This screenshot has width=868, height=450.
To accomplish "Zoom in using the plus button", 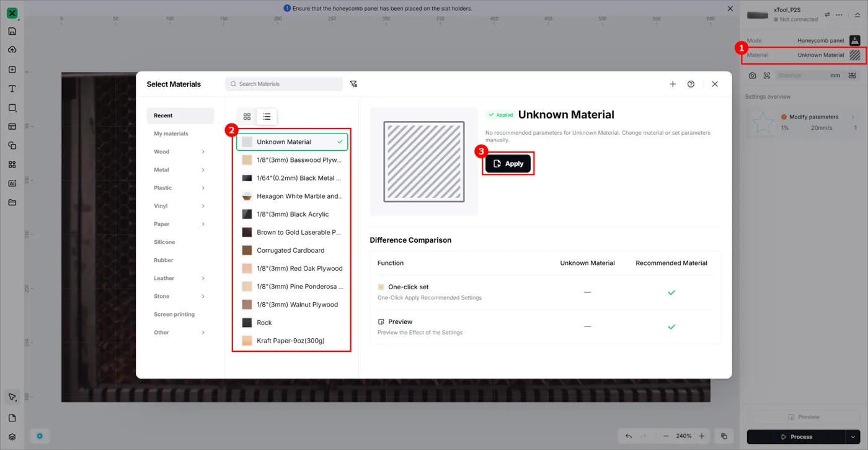I will click(702, 436).
